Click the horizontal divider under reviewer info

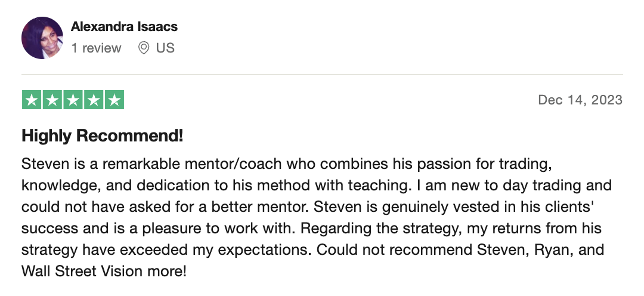322,75
